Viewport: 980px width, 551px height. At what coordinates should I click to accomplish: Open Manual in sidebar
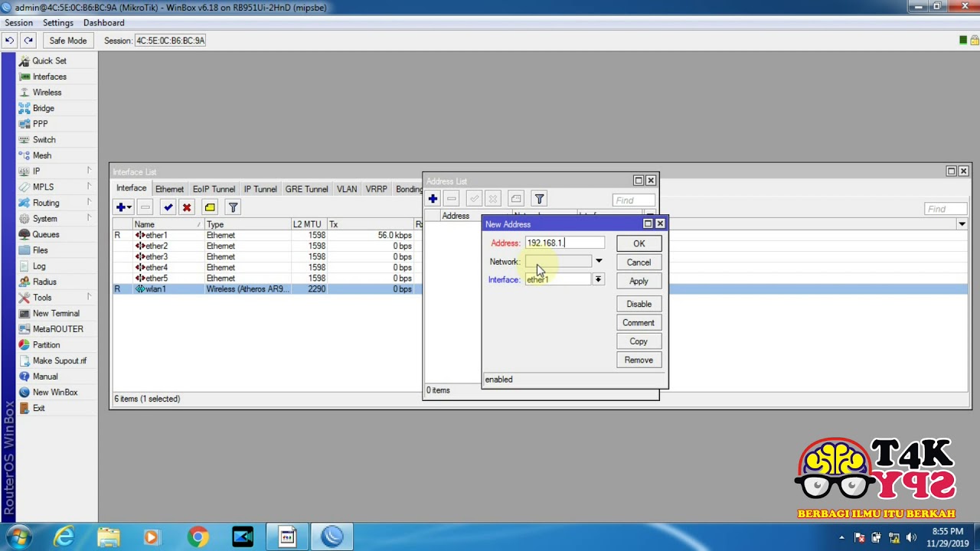[44, 377]
